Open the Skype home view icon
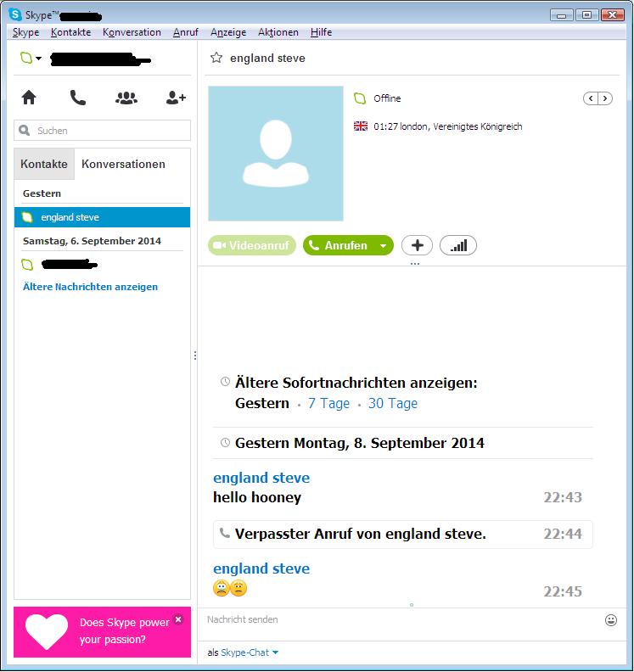The image size is (634, 672). pyautogui.click(x=29, y=98)
